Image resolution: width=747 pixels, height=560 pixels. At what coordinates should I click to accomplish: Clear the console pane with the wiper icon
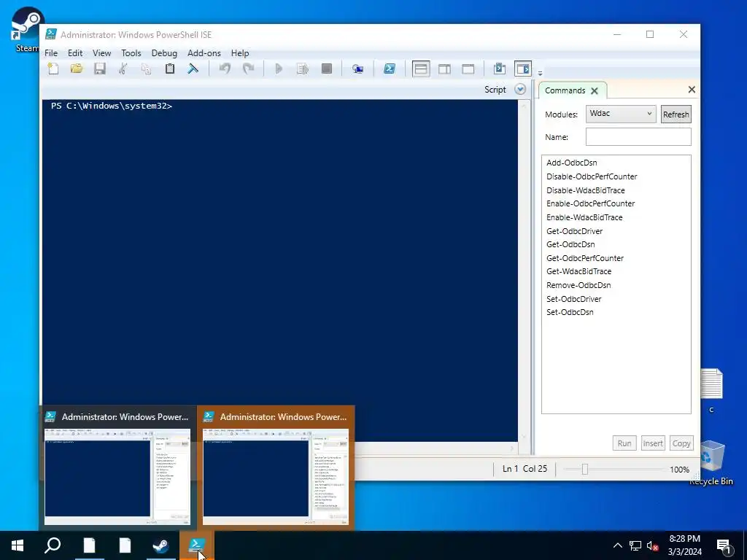coord(193,69)
